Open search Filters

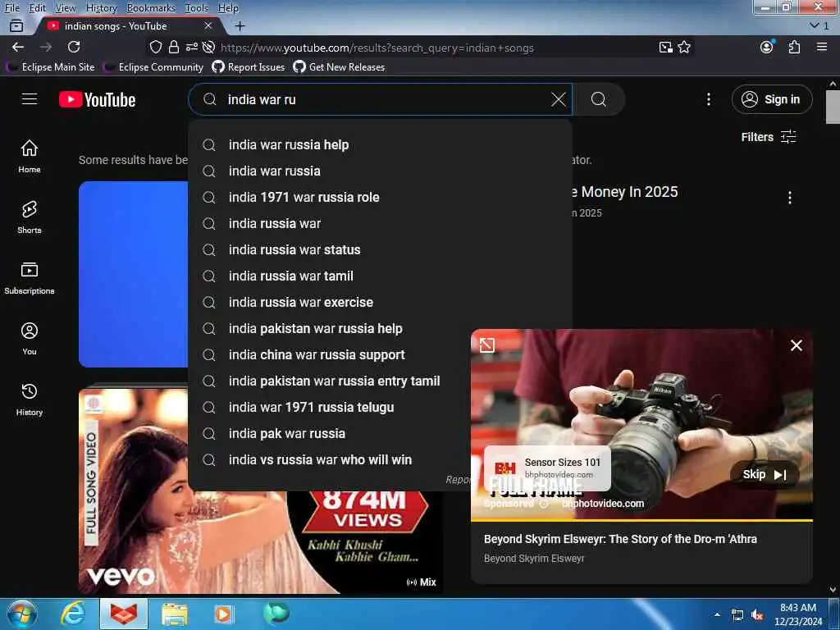tap(768, 137)
